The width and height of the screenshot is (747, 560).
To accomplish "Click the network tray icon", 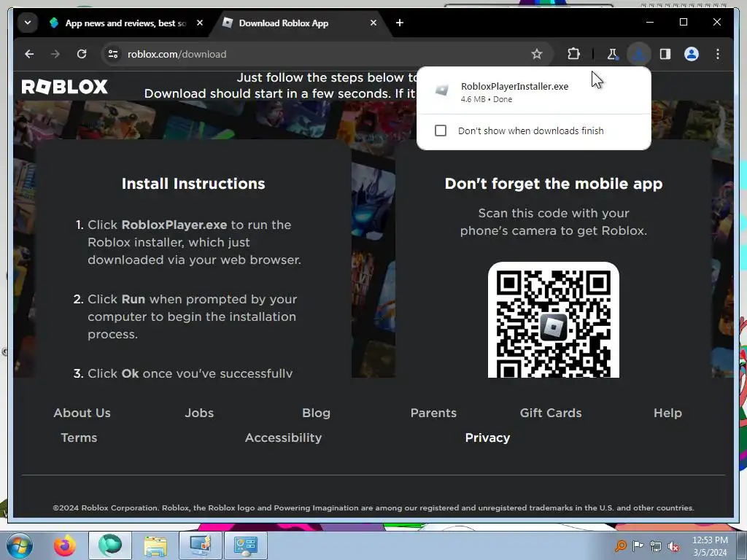I will tap(656, 547).
